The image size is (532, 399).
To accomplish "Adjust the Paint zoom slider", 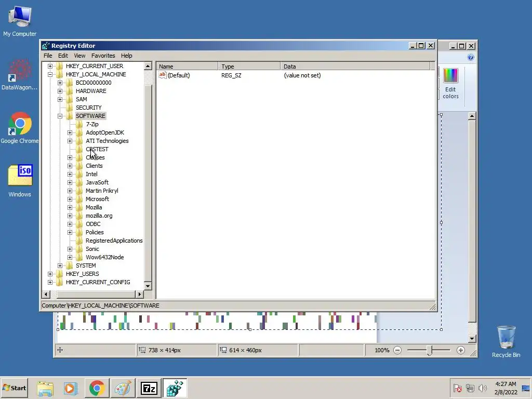I will tap(429, 350).
